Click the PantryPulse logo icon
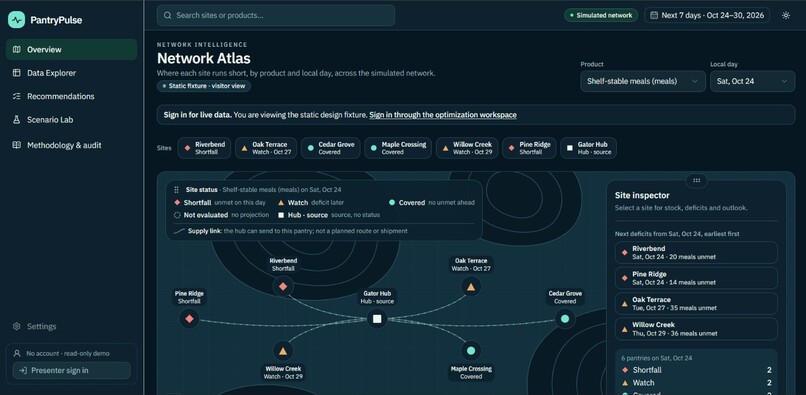806x395 pixels. click(16, 20)
